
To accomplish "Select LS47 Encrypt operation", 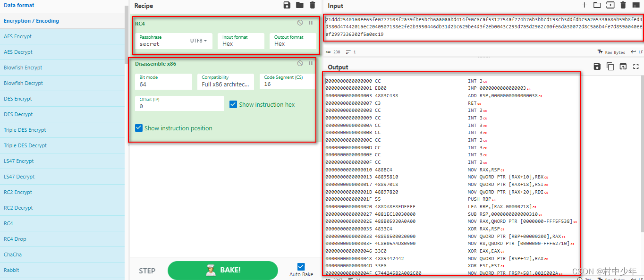I will click(x=62, y=161).
